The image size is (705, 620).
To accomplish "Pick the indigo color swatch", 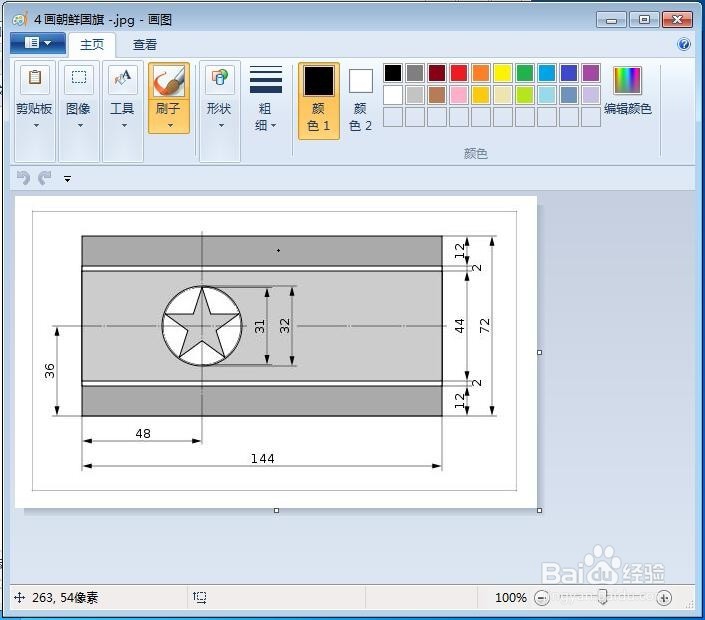I will [569, 73].
